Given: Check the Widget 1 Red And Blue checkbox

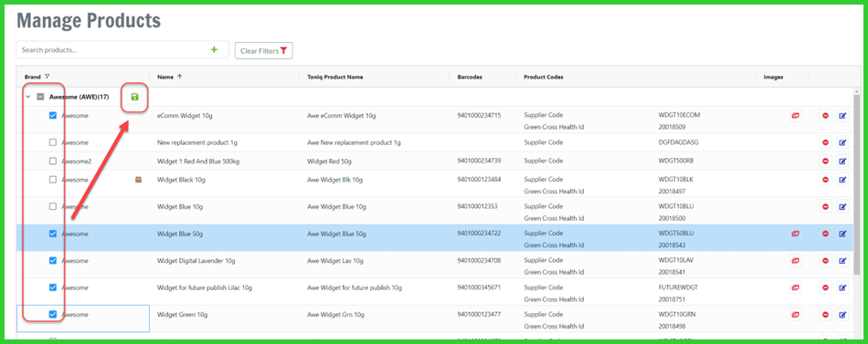Looking at the screenshot, I should (x=53, y=161).
